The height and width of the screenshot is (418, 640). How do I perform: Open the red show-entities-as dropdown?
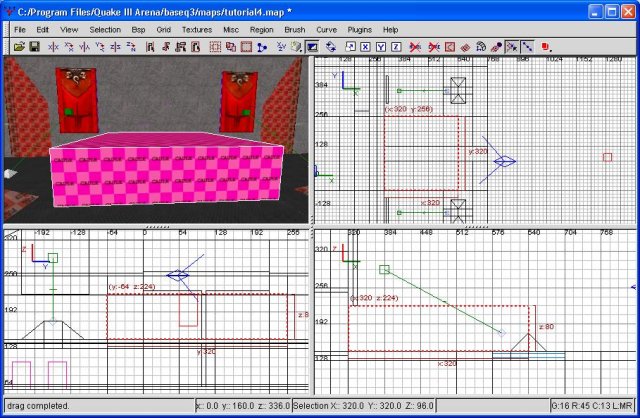coord(547,47)
